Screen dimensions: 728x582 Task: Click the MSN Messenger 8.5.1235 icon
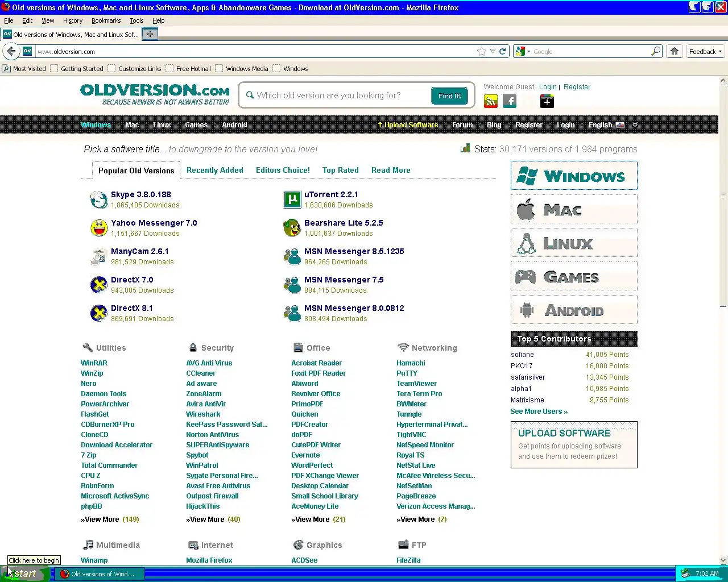pos(292,256)
